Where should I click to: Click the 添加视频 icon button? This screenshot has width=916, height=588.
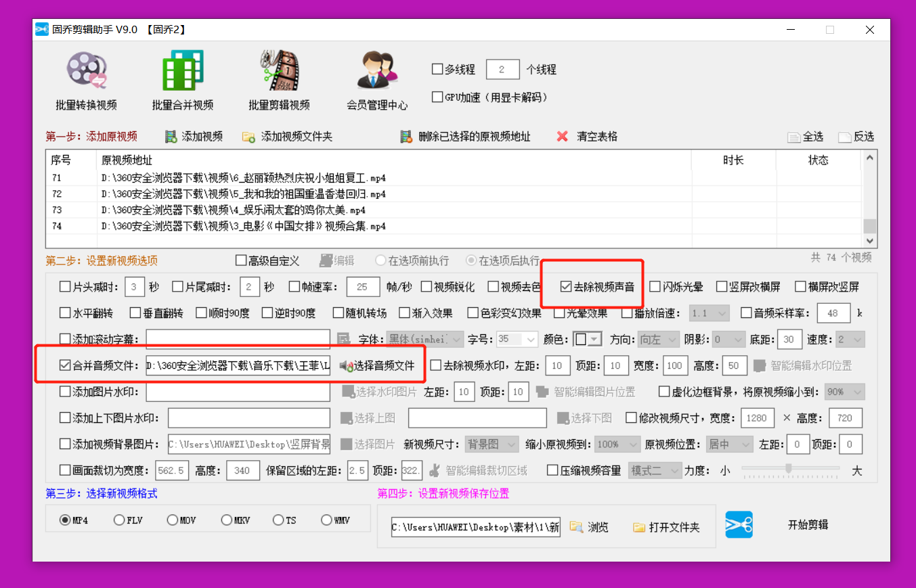171,137
